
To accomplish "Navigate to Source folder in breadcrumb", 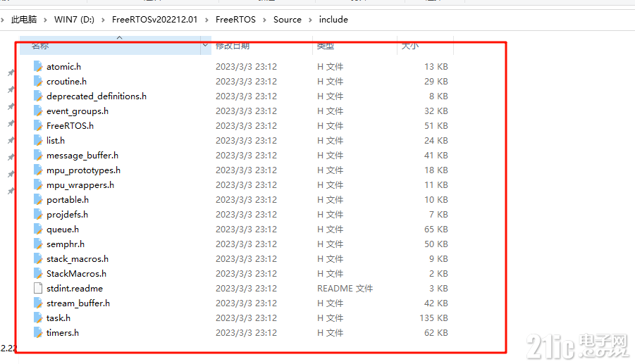I will point(287,20).
